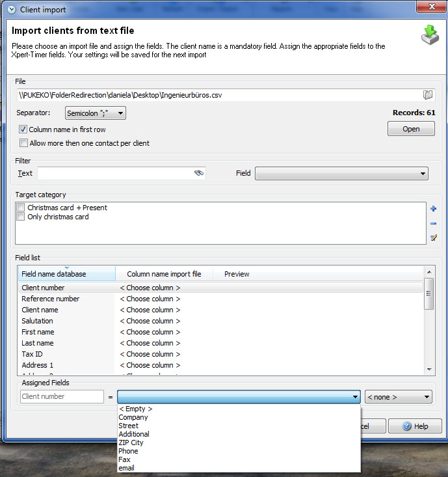
Task: Click the binoculars search icon in Filter text
Action: (199, 173)
